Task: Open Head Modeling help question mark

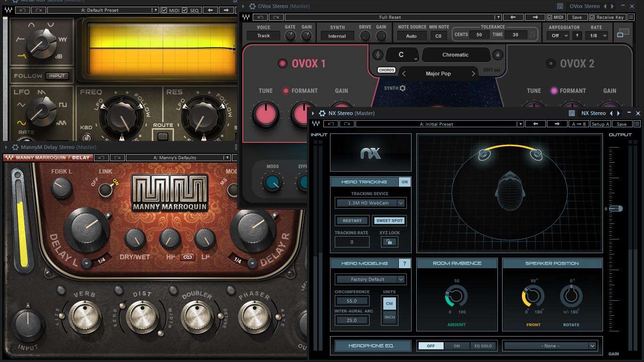Action: pyautogui.click(x=405, y=263)
